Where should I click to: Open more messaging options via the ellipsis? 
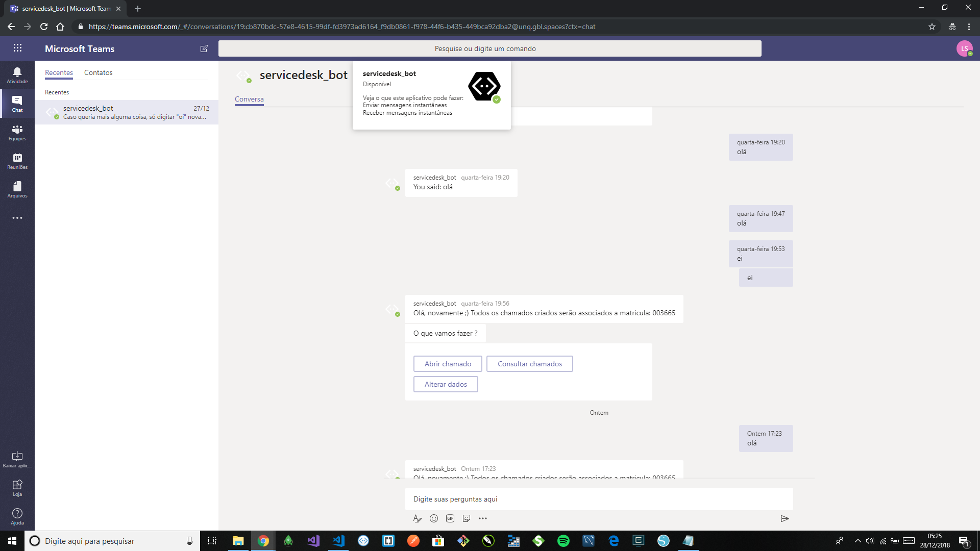click(x=483, y=518)
